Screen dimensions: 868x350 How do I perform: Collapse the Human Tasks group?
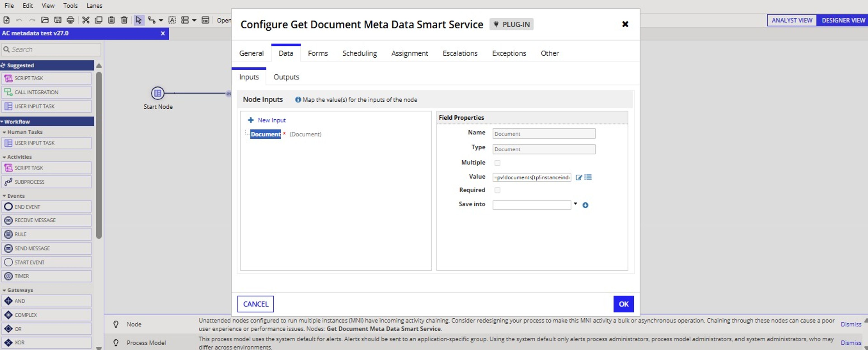coord(4,132)
